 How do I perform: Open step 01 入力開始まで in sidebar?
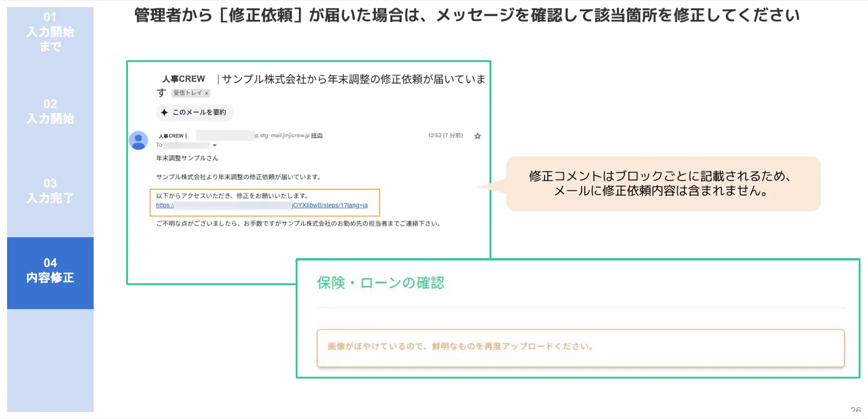point(50,32)
